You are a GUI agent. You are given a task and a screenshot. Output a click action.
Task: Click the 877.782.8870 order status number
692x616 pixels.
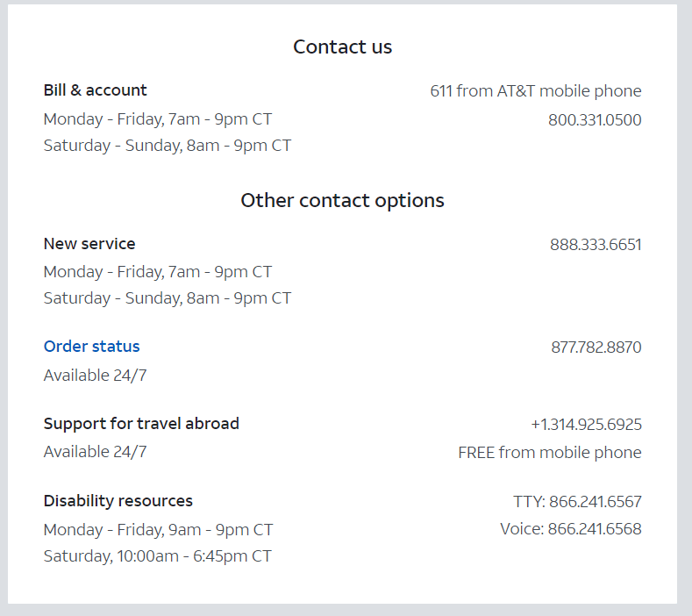coord(596,347)
